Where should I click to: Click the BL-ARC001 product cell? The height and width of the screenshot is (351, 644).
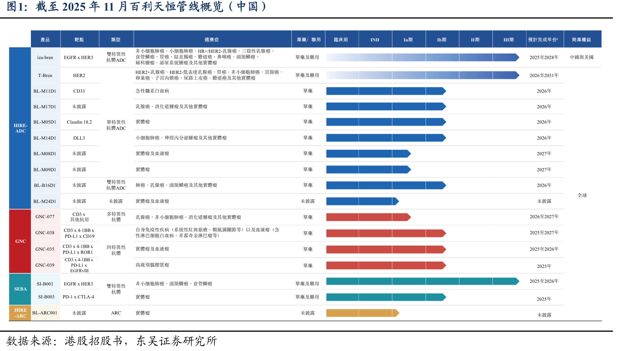pos(45,313)
